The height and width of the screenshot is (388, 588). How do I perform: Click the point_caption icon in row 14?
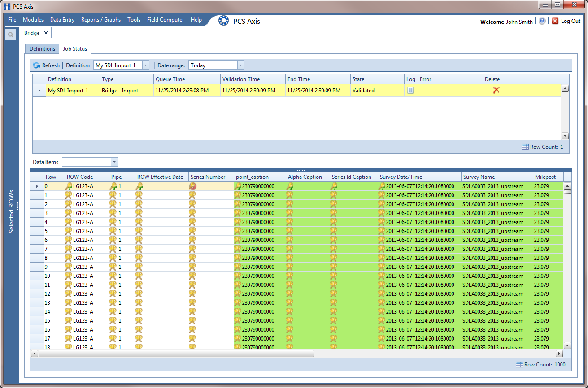pyautogui.click(x=238, y=312)
